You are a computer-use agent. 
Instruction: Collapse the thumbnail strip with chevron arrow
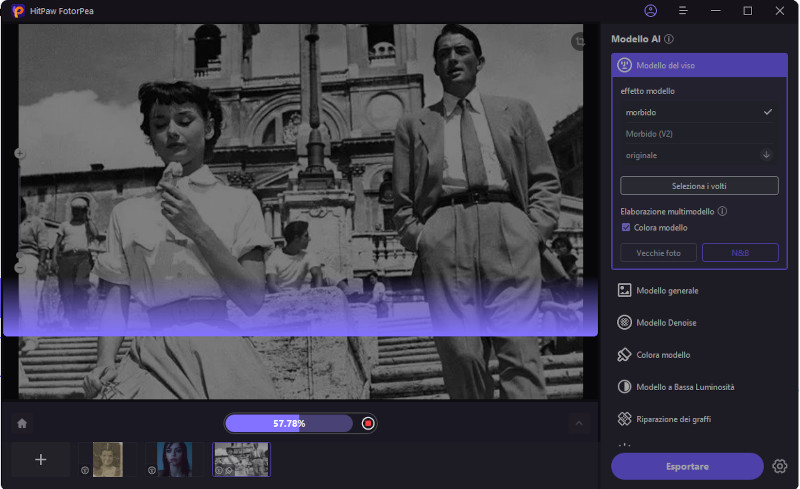pos(579,423)
